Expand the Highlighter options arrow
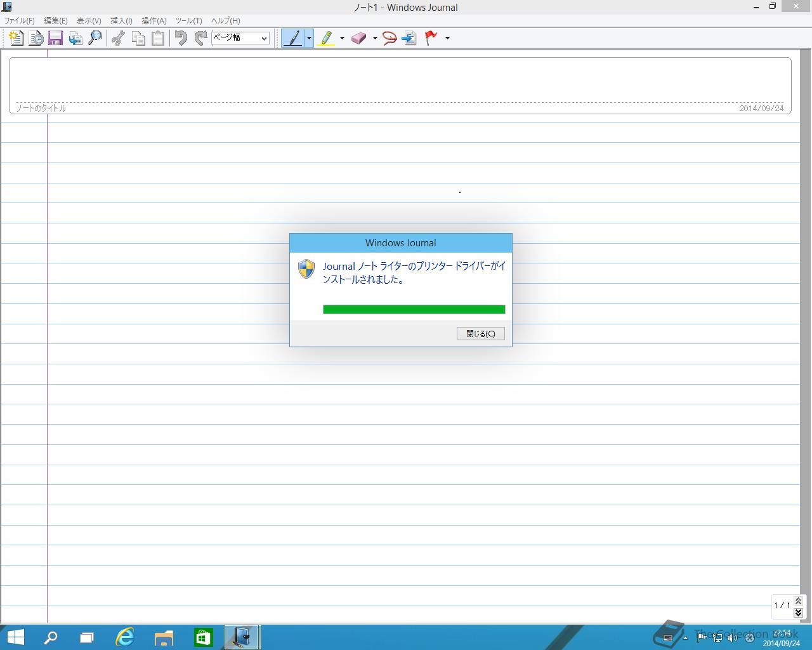 pyautogui.click(x=342, y=38)
